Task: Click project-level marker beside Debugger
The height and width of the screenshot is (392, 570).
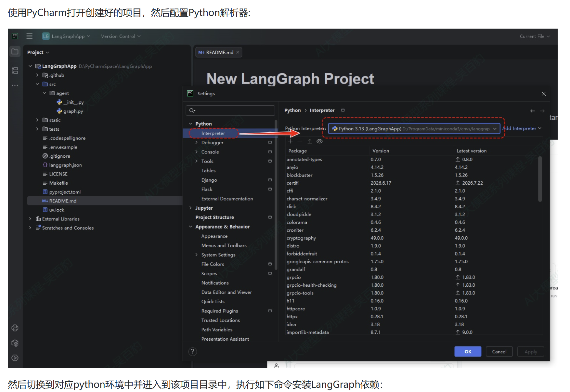Action: (x=270, y=142)
